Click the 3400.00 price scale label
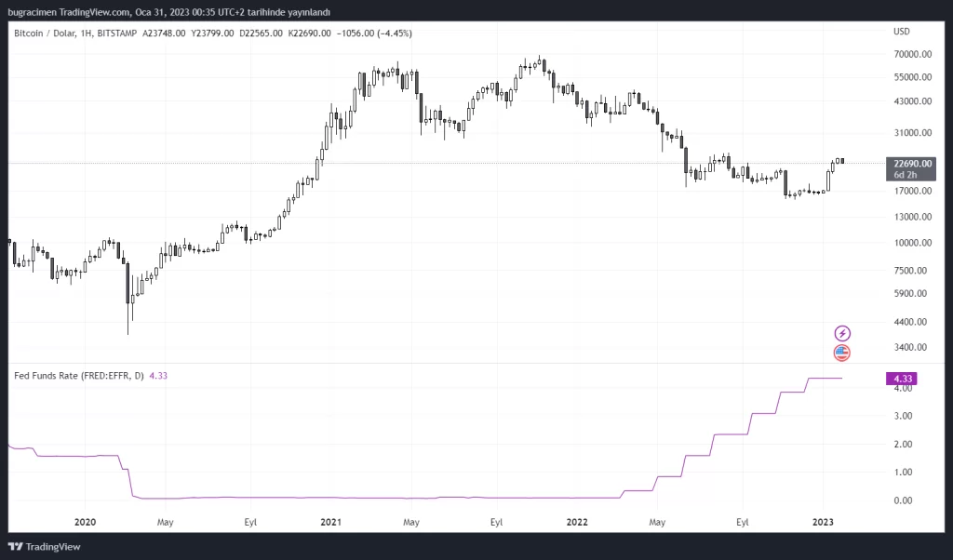953x560 pixels. click(x=910, y=348)
